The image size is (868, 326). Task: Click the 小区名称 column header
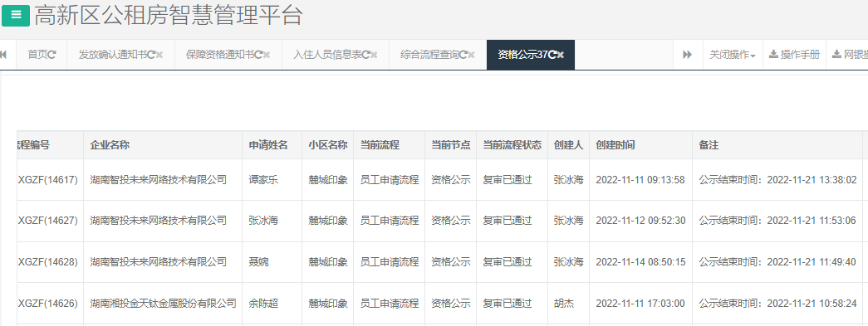click(x=328, y=145)
